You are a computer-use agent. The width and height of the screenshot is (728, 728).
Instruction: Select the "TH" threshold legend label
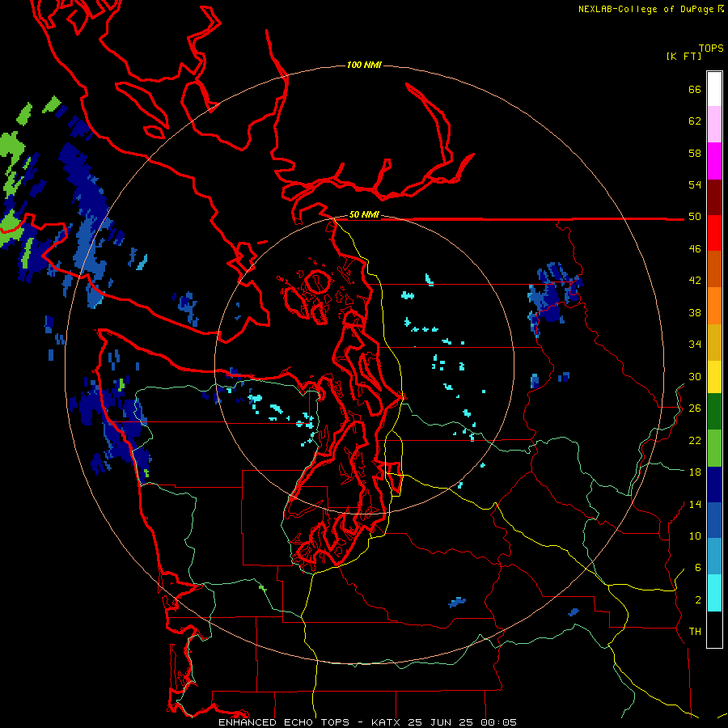tap(695, 632)
